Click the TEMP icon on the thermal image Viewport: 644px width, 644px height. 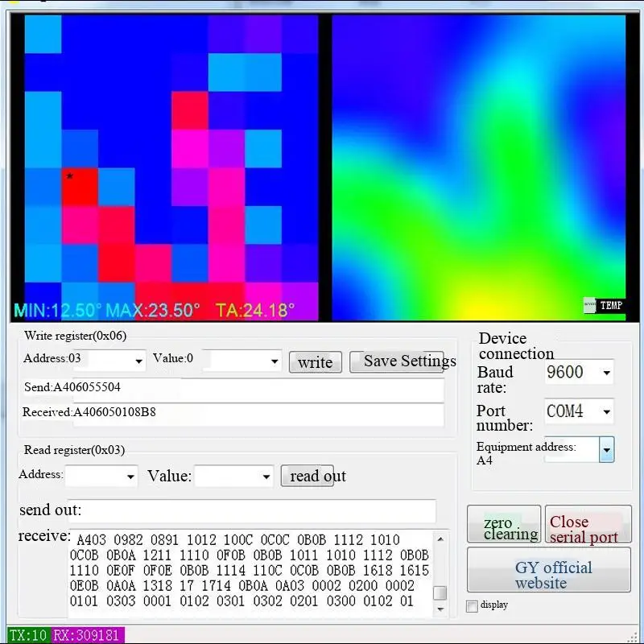click(x=604, y=305)
